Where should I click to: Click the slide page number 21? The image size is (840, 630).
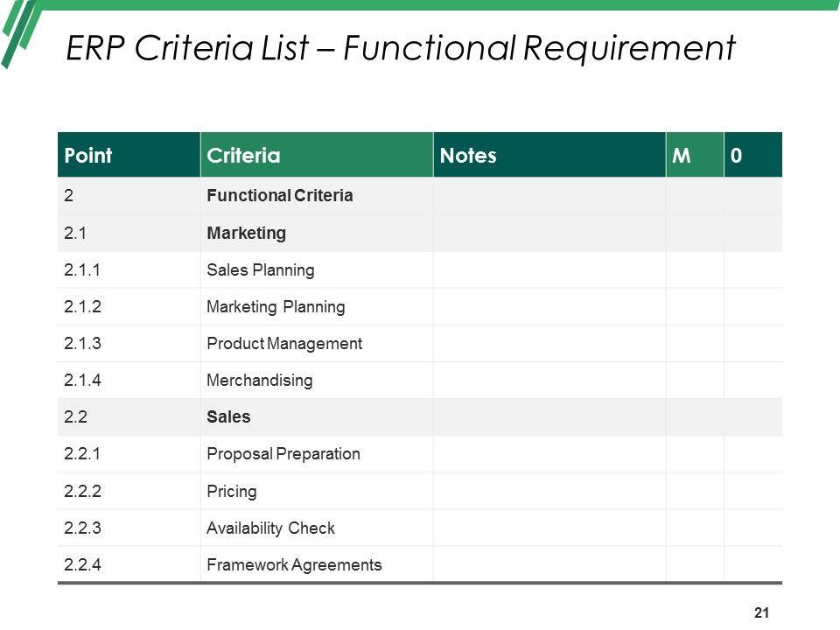(761, 612)
